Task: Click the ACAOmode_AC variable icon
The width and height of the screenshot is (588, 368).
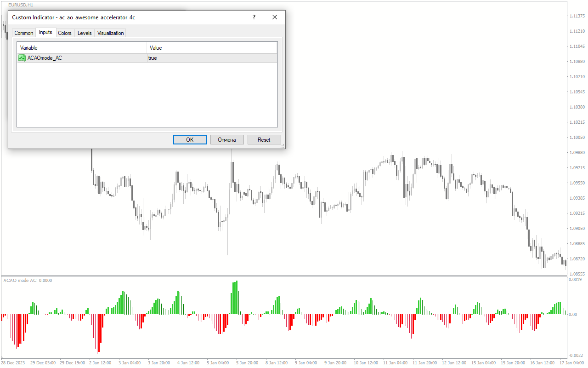Action: (x=22, y=58)
